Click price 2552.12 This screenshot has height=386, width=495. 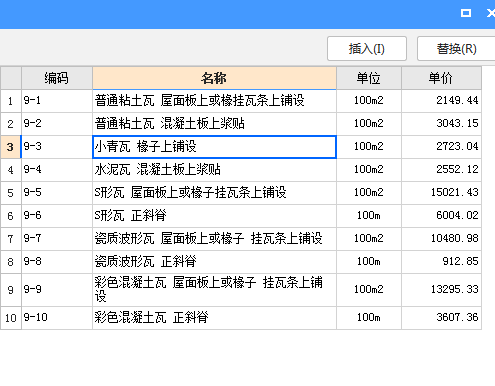[x=441, y=170]
